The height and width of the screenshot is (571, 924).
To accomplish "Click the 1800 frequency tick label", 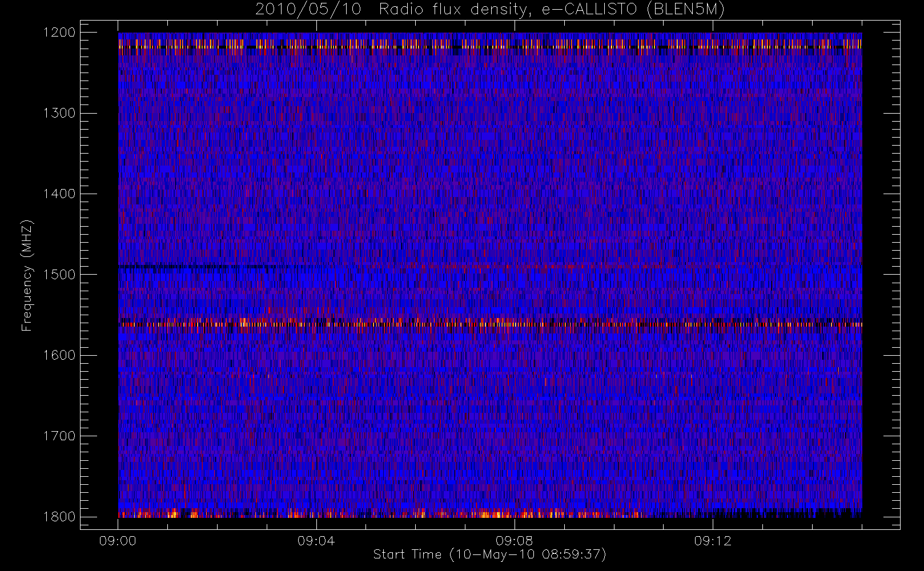I will pos(59,517).
